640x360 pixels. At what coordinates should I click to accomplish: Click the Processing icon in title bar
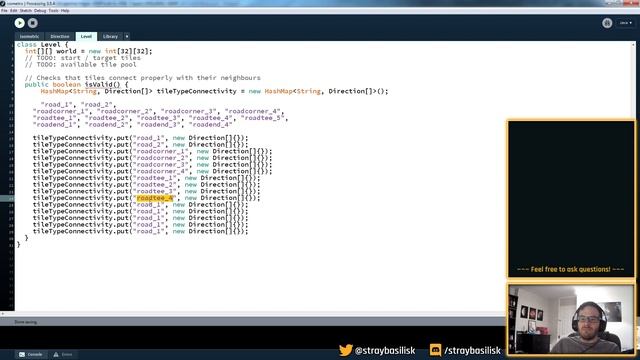[x=3, y=3]
